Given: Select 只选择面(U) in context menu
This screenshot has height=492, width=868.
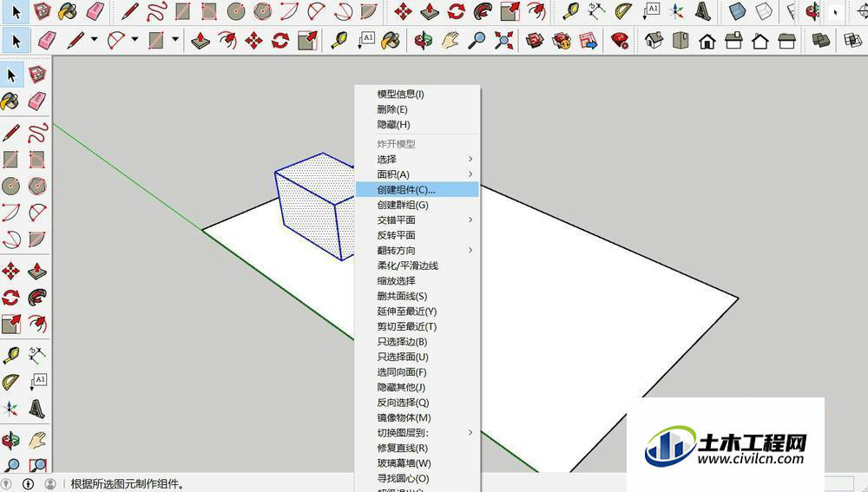Looking at the screenshot, I should coord(417,357).
